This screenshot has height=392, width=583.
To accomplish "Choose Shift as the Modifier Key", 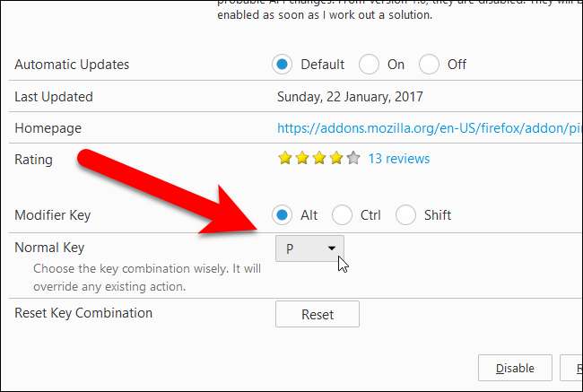I will click(405, 215).
